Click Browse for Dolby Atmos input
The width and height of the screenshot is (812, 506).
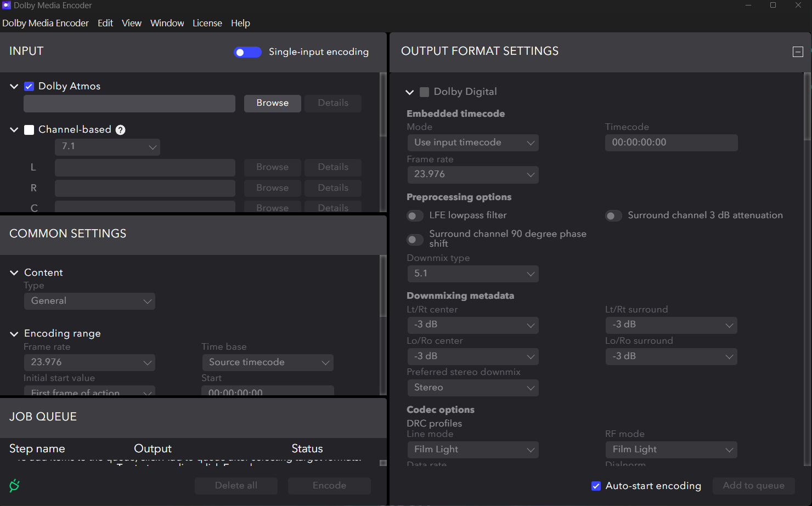pyautogui.click(x=273, y=103)
